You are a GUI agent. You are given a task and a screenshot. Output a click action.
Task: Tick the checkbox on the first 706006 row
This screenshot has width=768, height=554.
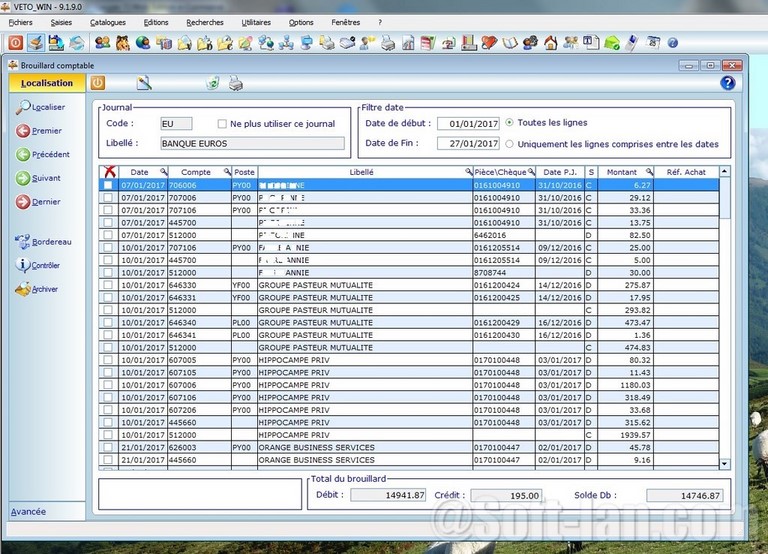[108, 186]
